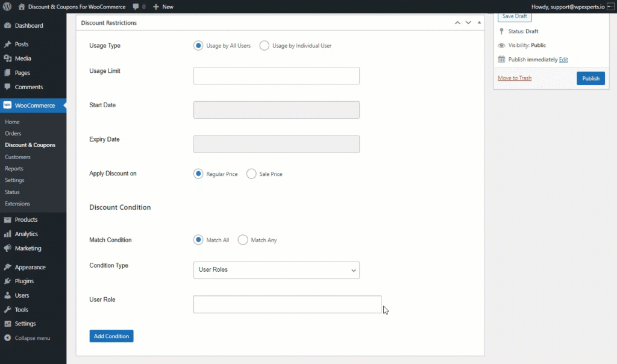
Task: Click the Appearance paintbrush icon
Action: pos(7,267)
